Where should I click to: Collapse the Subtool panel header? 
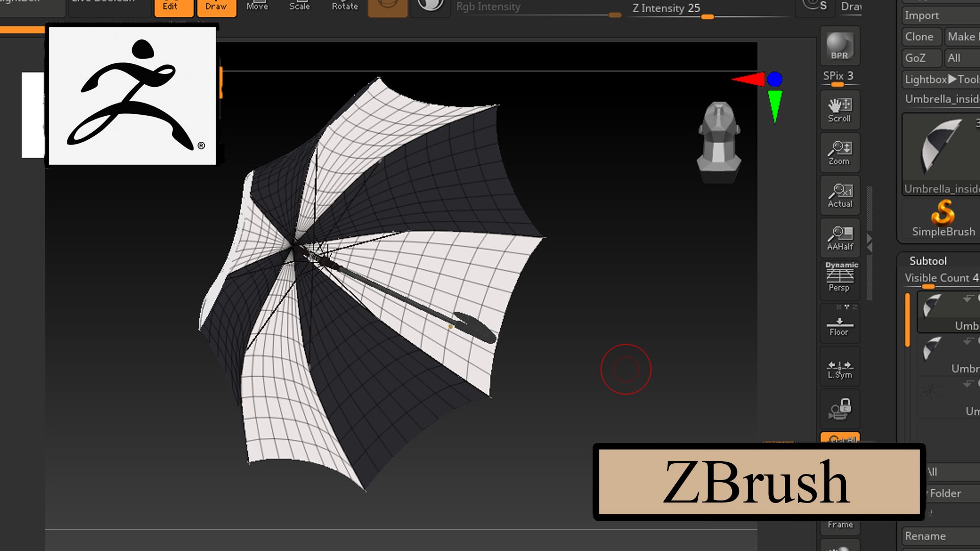[x=928, y=261]
